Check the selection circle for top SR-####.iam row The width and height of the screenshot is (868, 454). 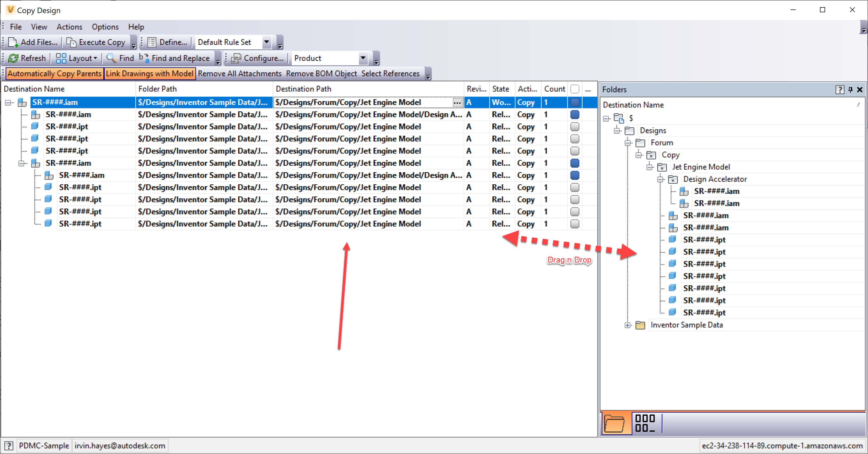[574, 102]
